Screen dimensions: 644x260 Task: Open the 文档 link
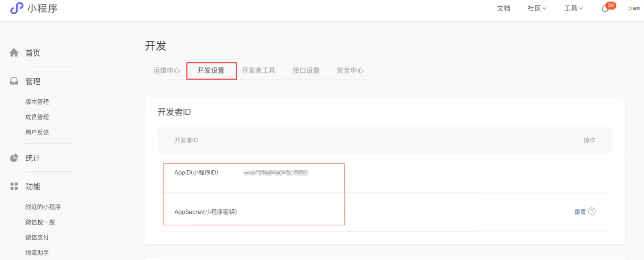coord(504,9)
